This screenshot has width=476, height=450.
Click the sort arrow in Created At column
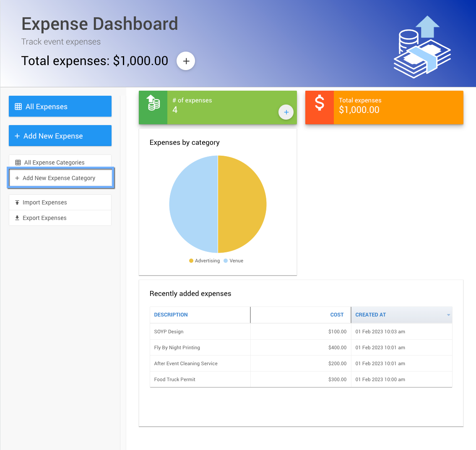[x=448, y=315]
